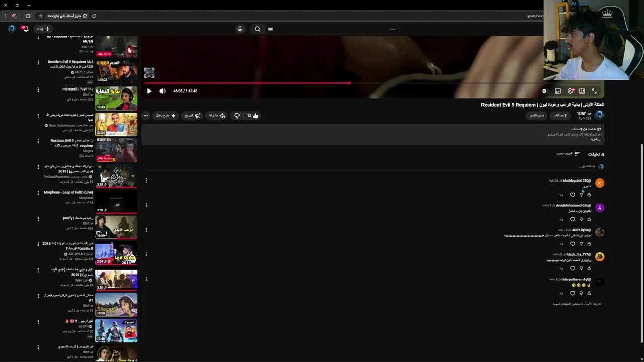Dislike khalidepohv1510's comment
Screen dimensions: 644x362
[x=581, y=195]
